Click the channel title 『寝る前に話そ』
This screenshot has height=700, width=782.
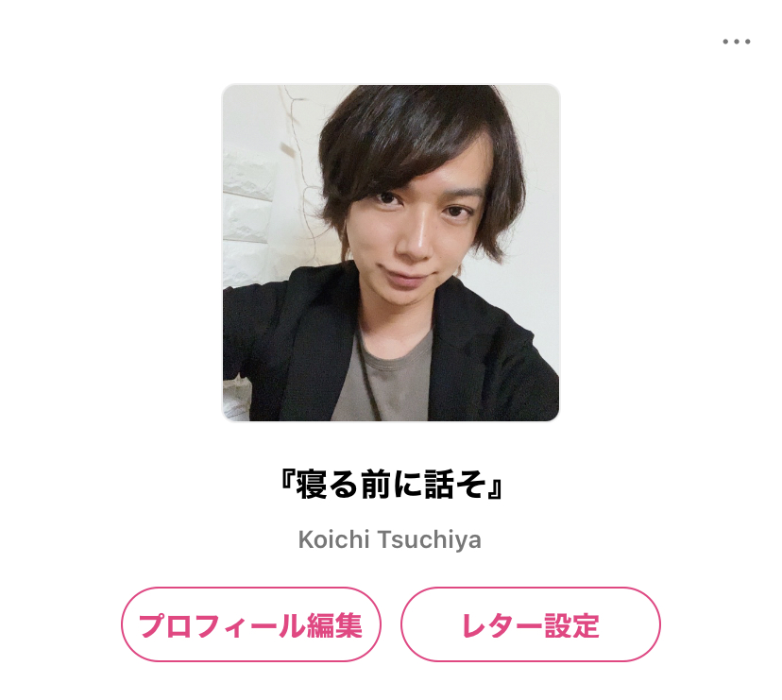(391, 484)
